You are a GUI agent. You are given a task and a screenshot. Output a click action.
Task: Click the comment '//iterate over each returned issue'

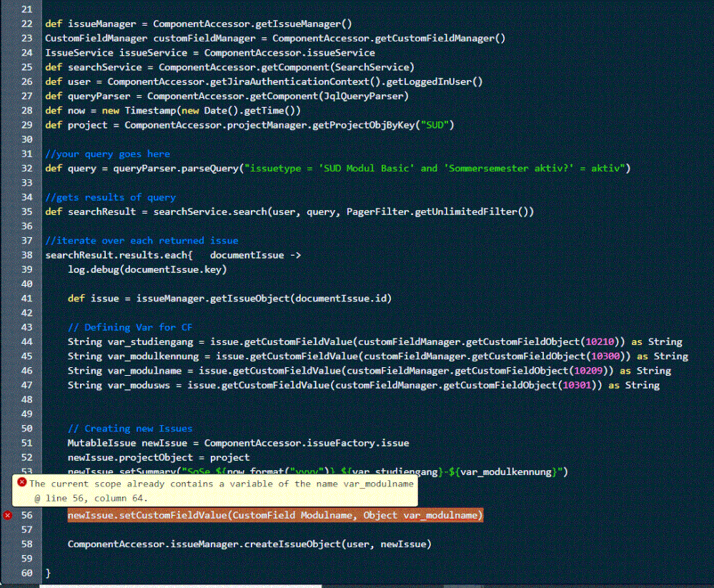point(142,240)
